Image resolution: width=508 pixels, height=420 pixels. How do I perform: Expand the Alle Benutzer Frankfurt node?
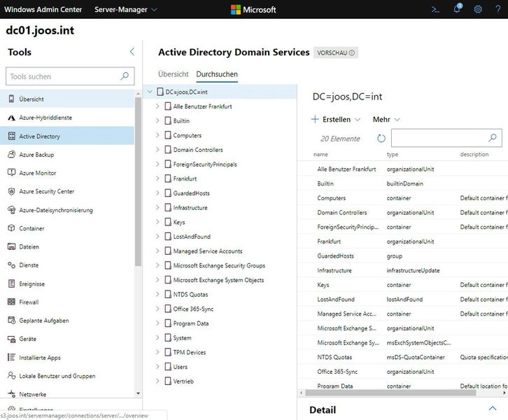pyautogui.click(x=157, y=106)
